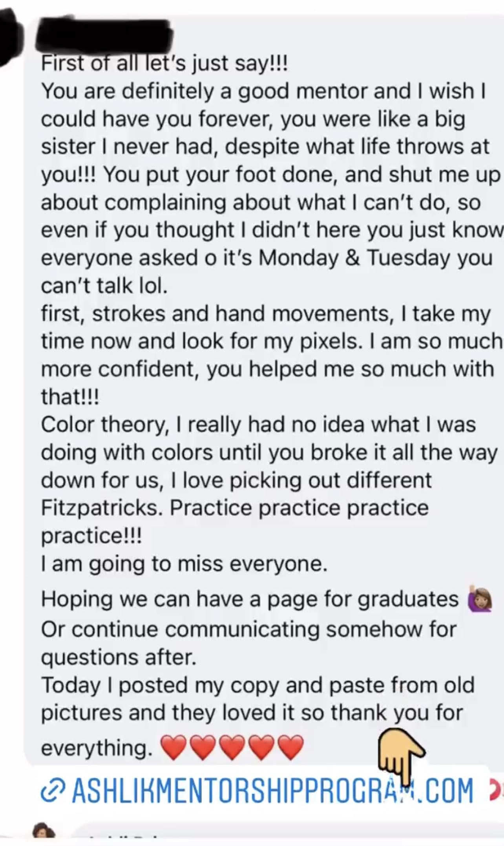Click the partial red icon right of the URL

click(496, 791)
